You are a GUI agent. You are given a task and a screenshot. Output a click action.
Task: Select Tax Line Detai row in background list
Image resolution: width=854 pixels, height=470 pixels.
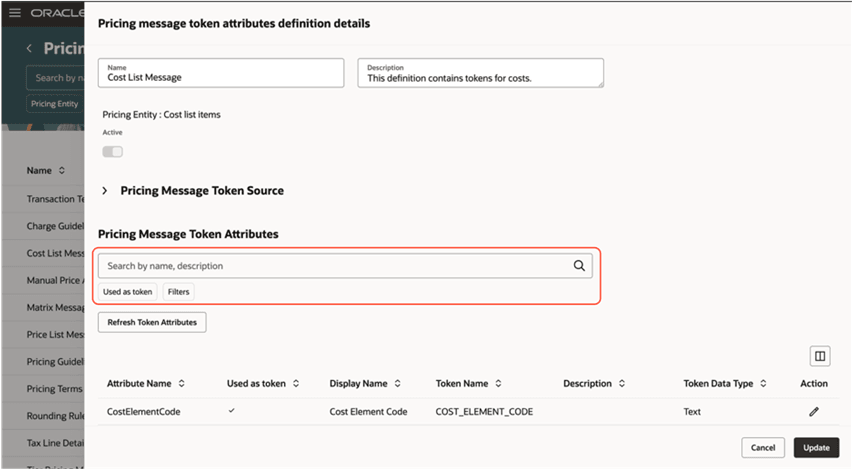(43, 443)
